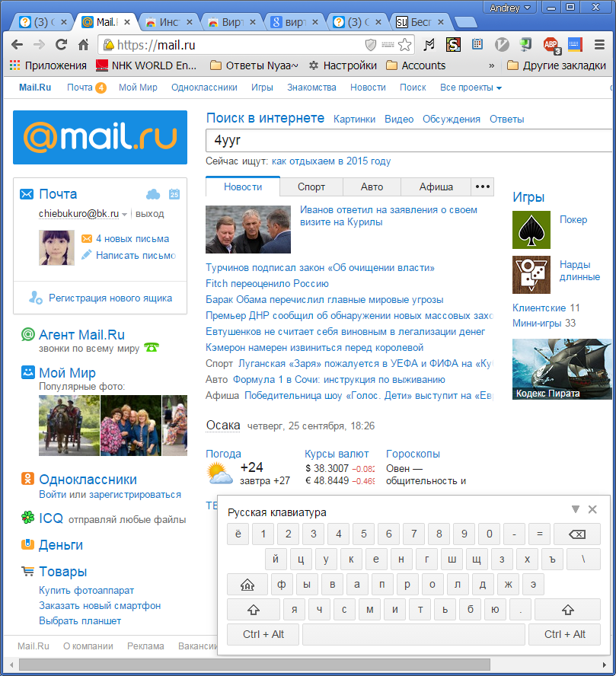Go back with the browser back arrow
616x676 pixels.
(18, 44)
